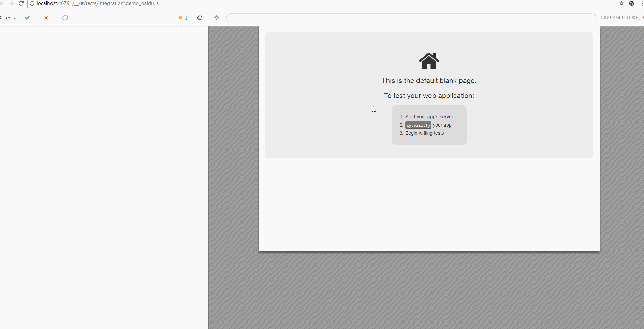
Task: Click the test duration display
Action: point(83,18)
